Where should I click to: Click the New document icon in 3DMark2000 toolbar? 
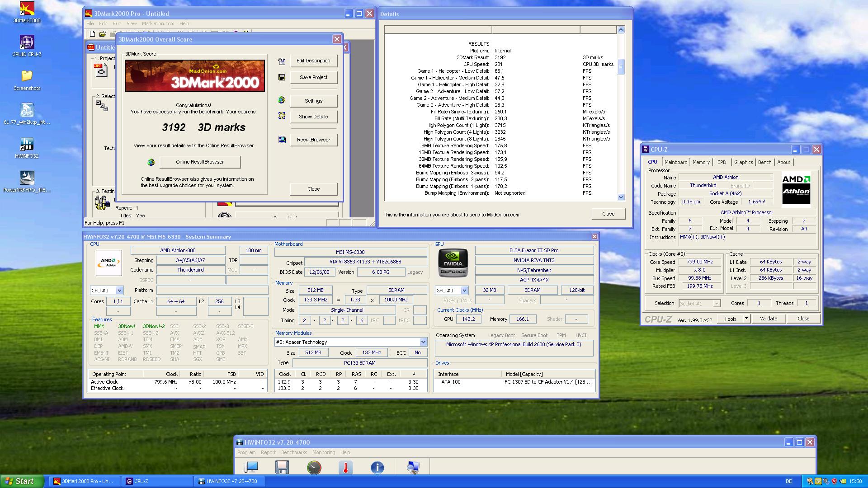tap(92, 34)
